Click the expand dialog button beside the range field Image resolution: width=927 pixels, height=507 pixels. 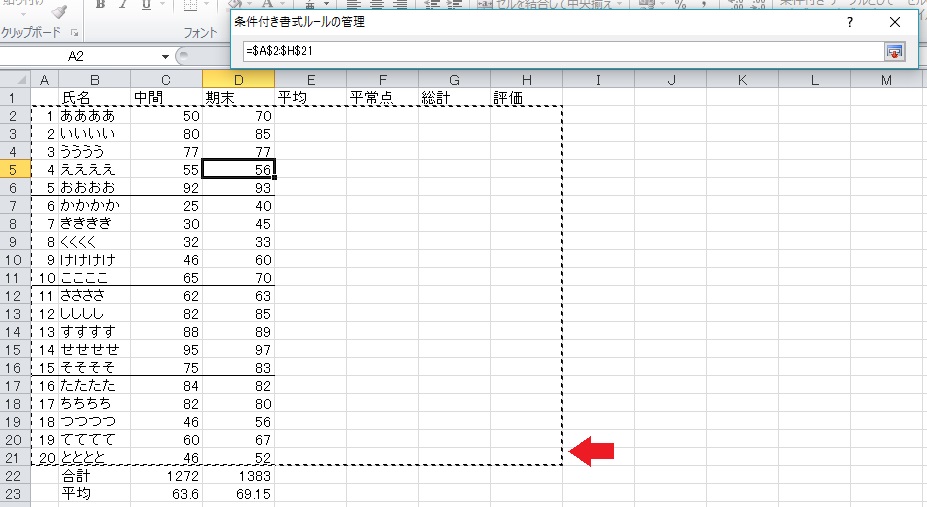click(x=894, y=51)
